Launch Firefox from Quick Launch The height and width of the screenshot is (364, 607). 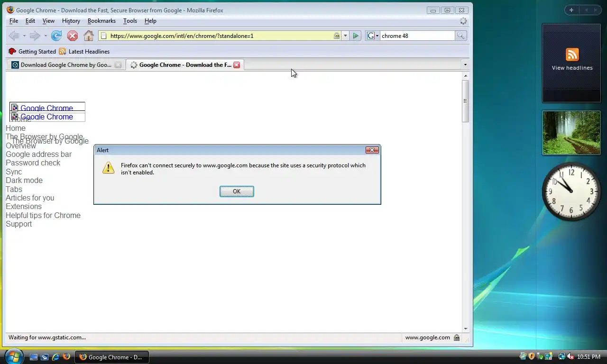pos(66,357)
